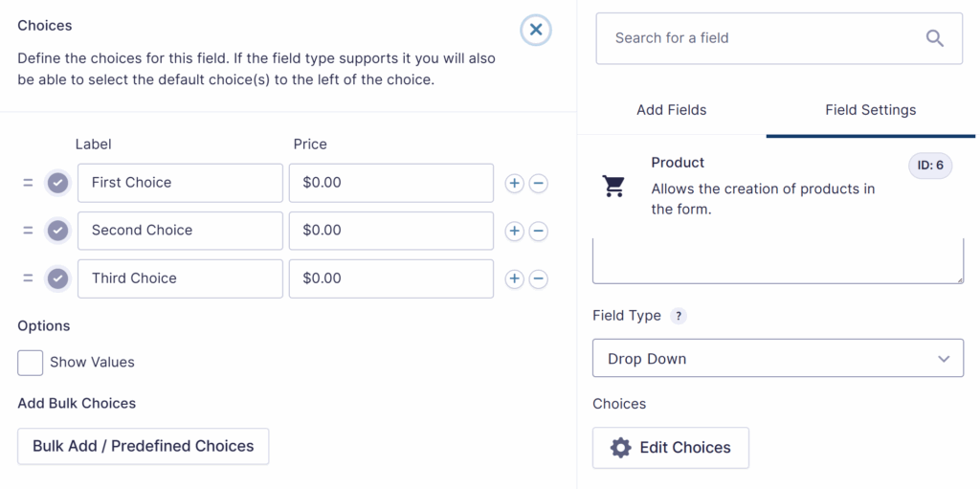Set Third Choice as default selection
This screenshot has height=489, width=980.
point(57,278)
